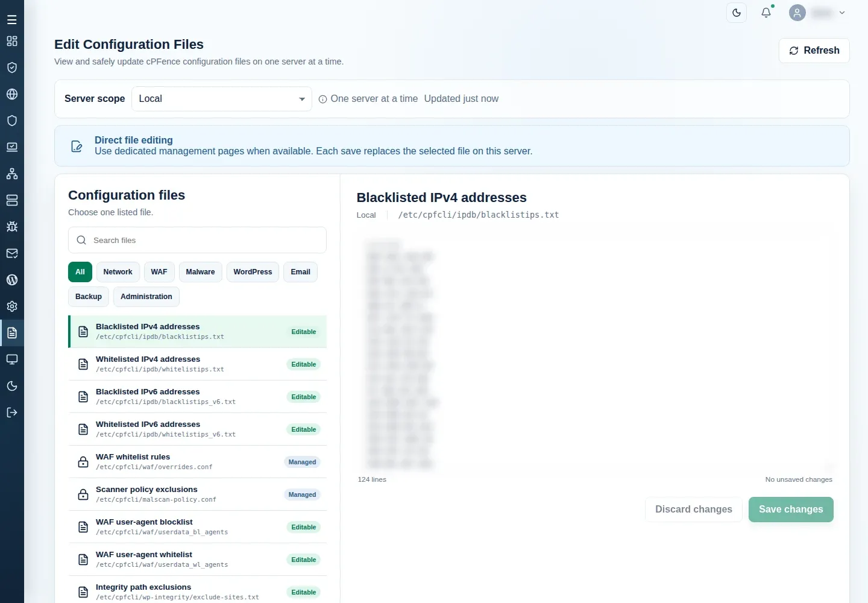
Task: Click the Save changes button
Action: tap(791, 510)
